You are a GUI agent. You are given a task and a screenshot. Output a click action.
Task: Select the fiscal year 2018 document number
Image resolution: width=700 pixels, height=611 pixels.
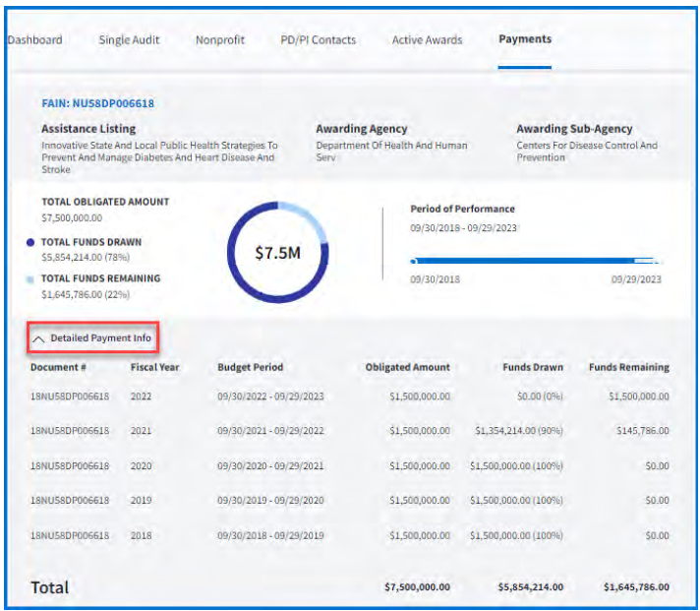click(x=69, y=535)
